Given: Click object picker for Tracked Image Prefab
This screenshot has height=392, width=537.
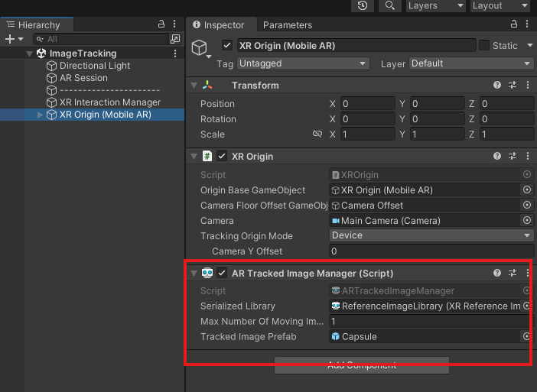Looking at the screenshot, I should pos(527,336).
